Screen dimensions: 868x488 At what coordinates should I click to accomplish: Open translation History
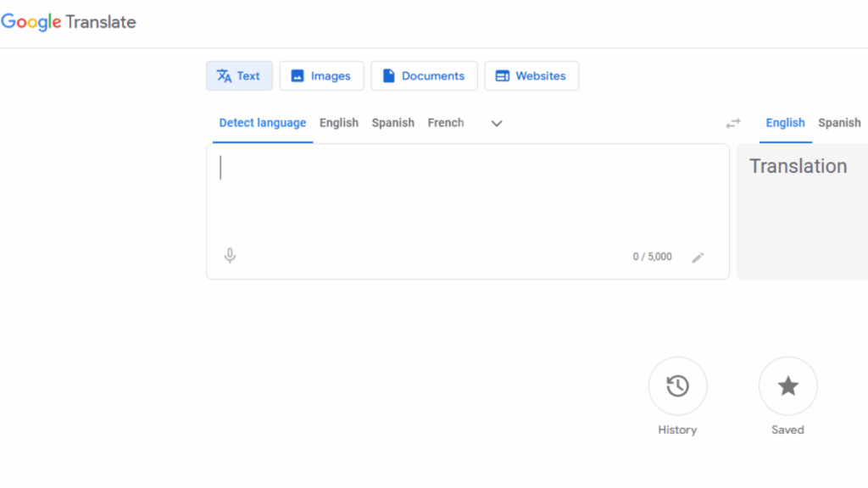click(677, 386)
